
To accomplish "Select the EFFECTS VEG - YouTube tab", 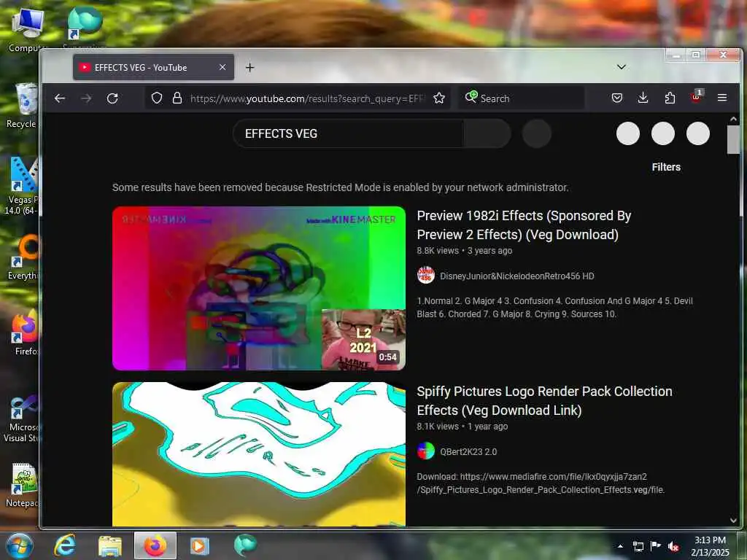I will tap(153, 67).
